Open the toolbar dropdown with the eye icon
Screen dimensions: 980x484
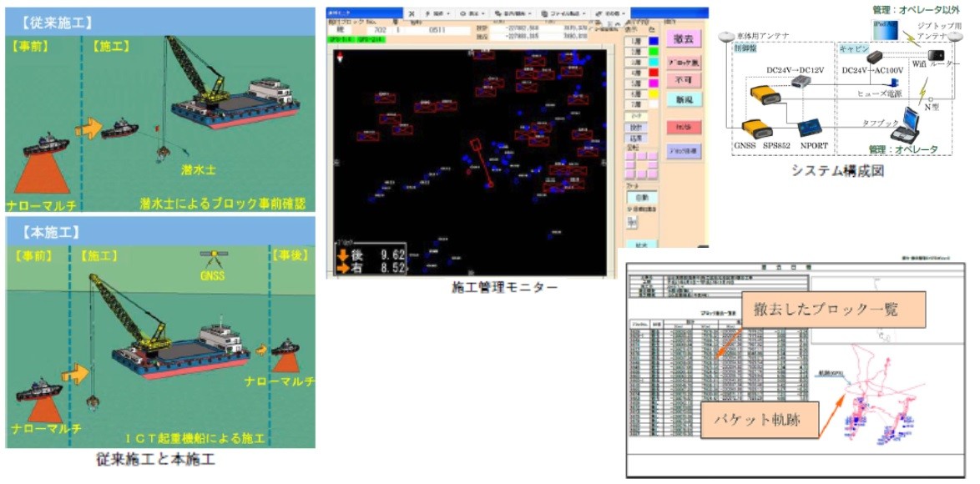point(471,13)
